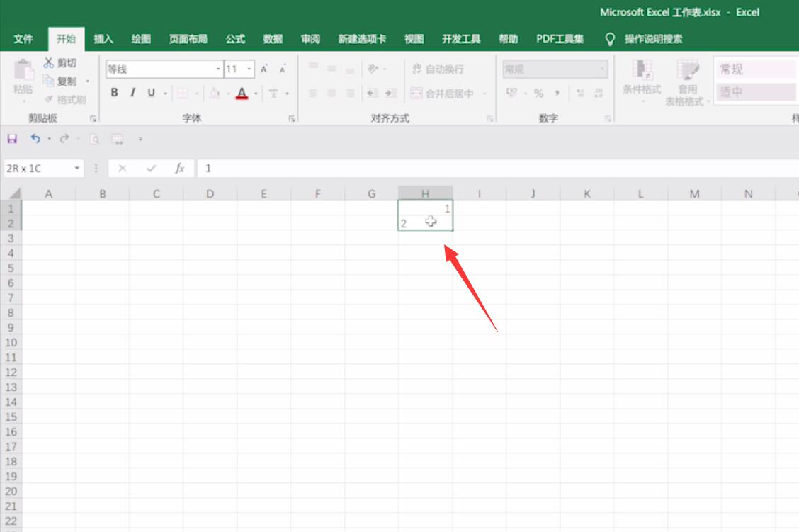The height and width of the screenshot is (532, 799).
Task: Click the print preview icon in quick access toolbar
Action: coord(94,139)
